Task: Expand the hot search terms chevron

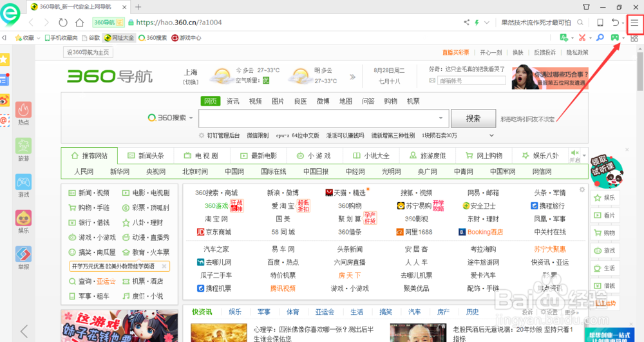Action: tap(491, 135)
